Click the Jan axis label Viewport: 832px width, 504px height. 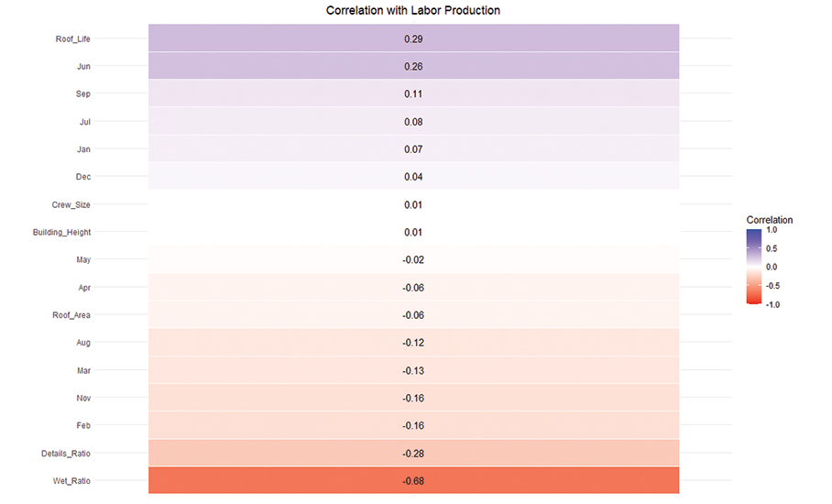point(83,148)
